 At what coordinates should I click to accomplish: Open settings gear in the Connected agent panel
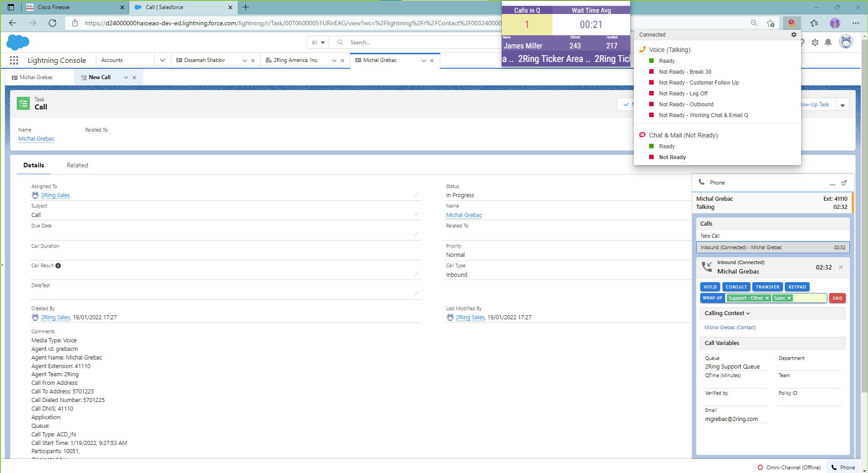(794, 34)
